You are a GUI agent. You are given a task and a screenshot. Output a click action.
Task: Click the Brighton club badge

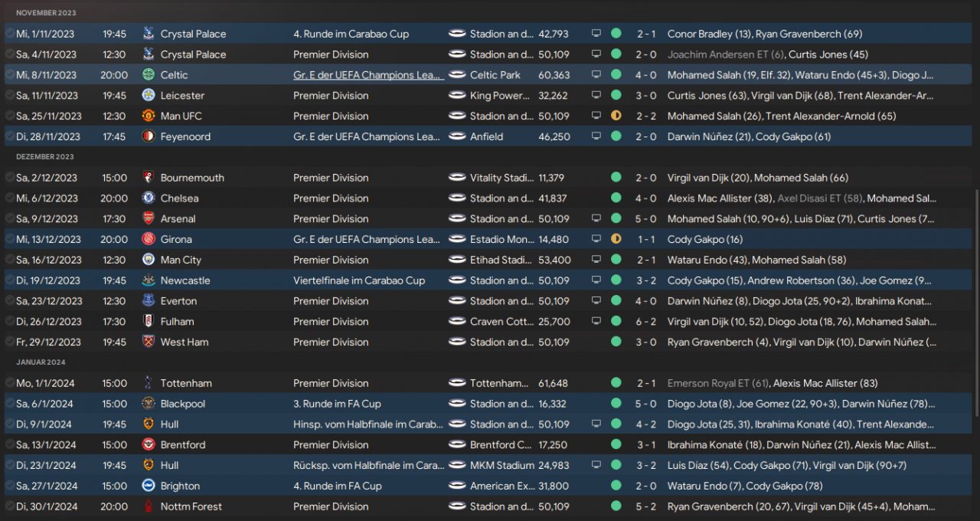(149, 487)
